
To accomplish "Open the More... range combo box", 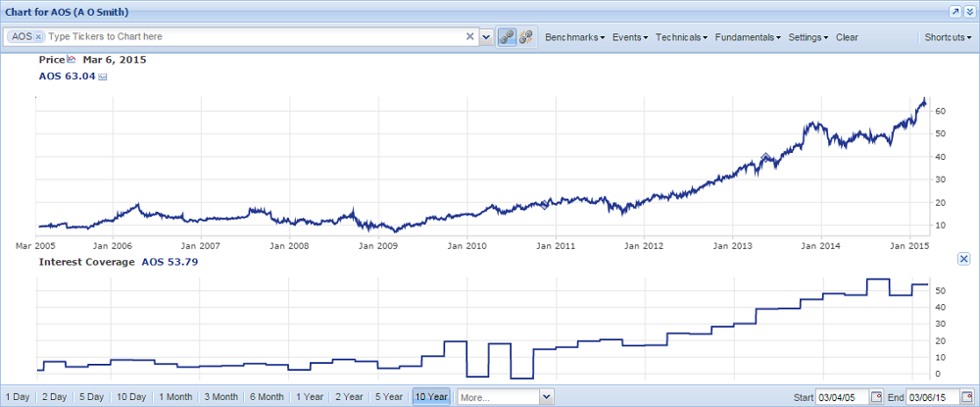I will [506, 397].
